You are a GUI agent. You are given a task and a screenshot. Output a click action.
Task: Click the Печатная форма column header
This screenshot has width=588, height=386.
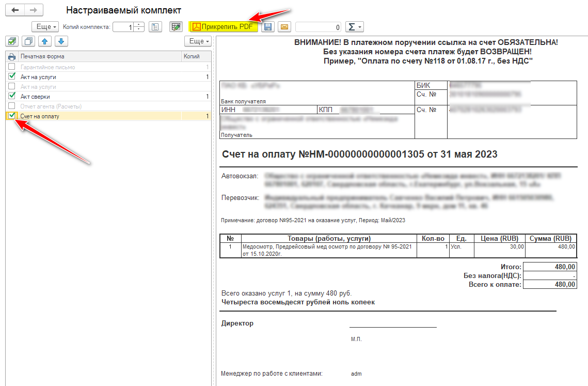(x=98, y=56)
